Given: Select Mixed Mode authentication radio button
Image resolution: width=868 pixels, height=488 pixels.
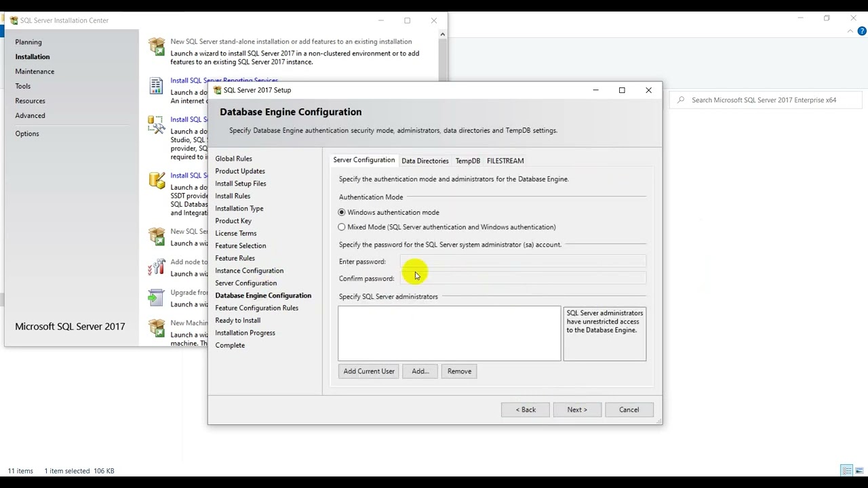Looking at the screenshot, I should (342, 227).
